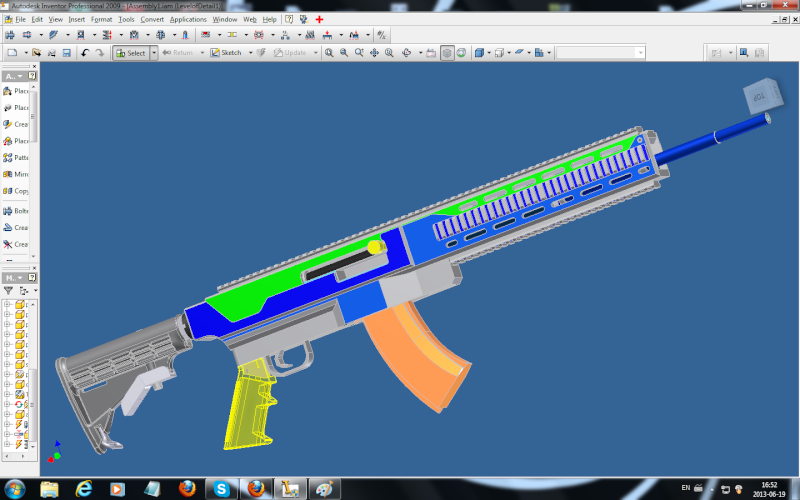Open the browser filter funnel icon
The height and width of the screenshot is (500, 800).
pos(9,290)
